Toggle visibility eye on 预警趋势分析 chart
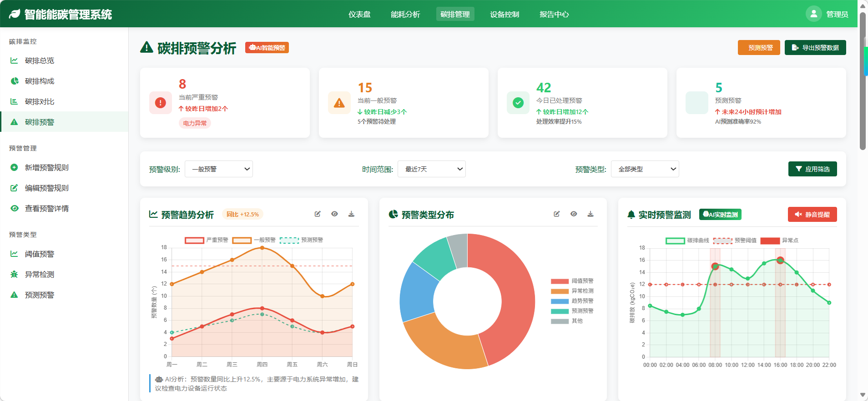The width and height of the screenshot is (868, 401). pyautogui.click(x=334, y=214)
